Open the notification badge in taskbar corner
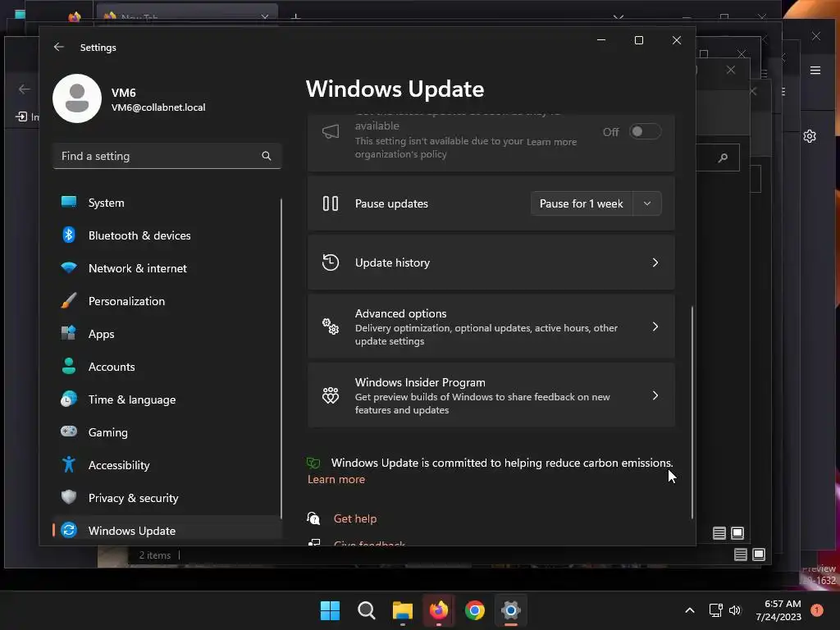Viewport: 840px width, 630px height. [x=817, y=609]
